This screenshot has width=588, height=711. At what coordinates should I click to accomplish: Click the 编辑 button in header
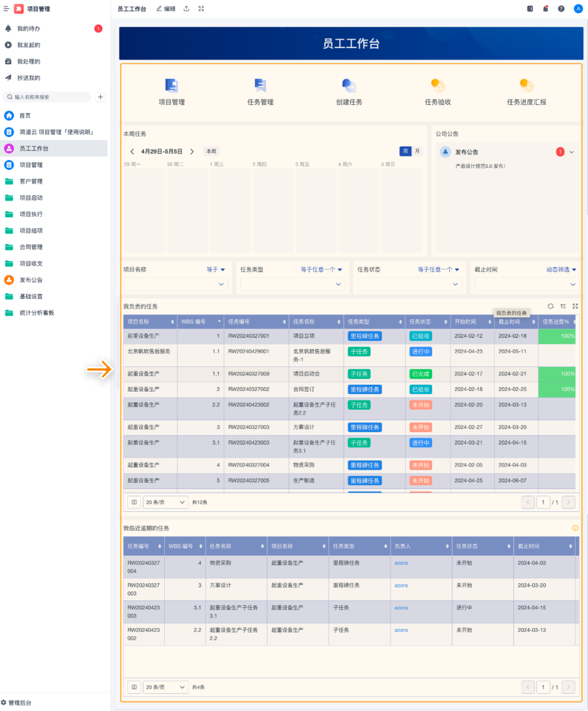165,9
